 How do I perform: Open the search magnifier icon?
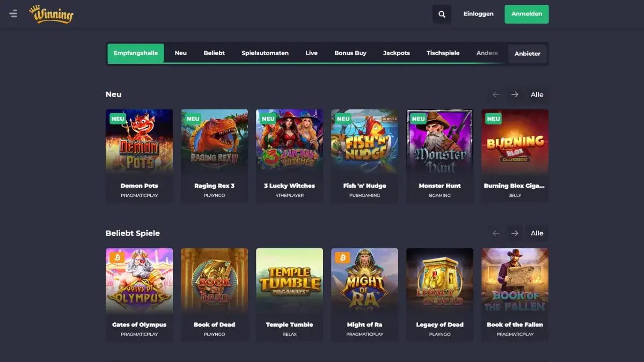tap(441, 14)
